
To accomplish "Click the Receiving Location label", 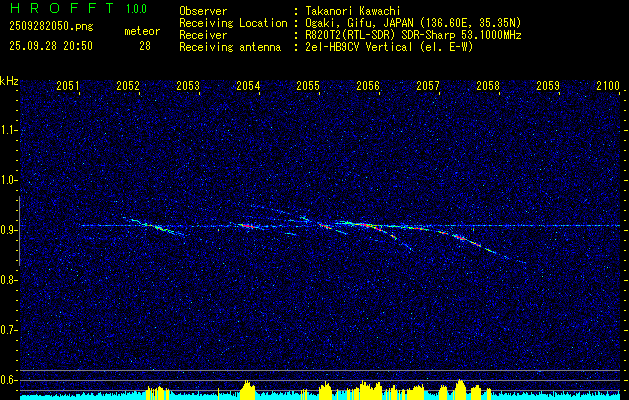I will [233, 23].
